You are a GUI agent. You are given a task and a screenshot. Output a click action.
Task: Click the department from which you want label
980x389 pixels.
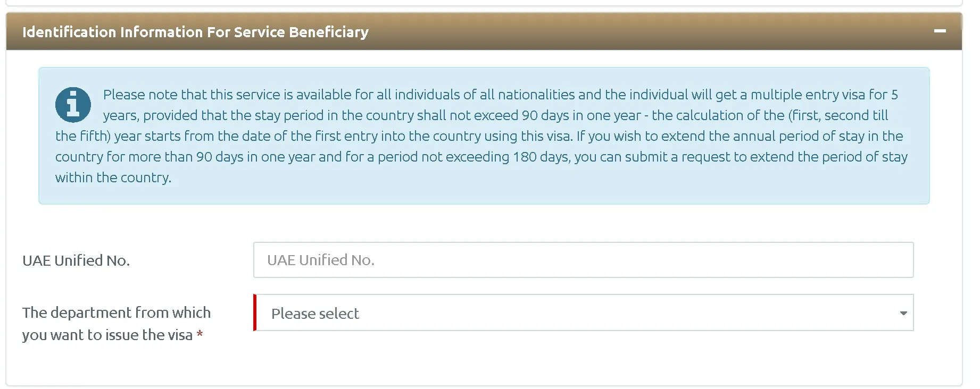(117, 323)
